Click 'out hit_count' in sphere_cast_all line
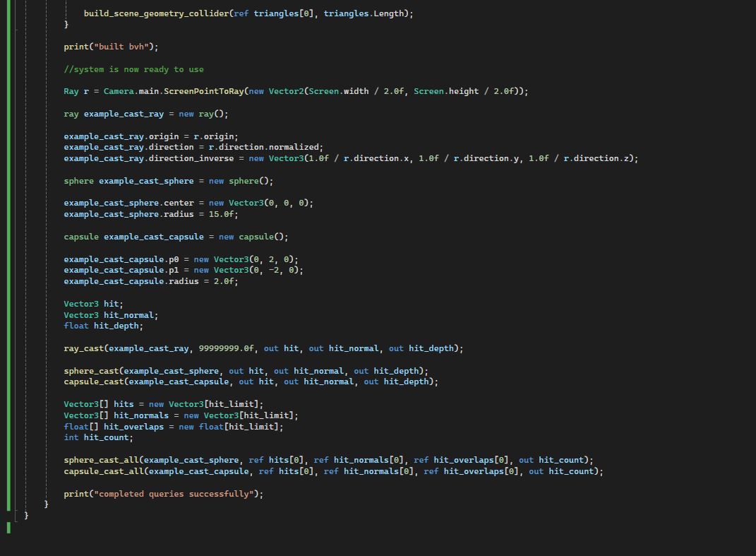756x556 pixels. coord(551,461)
